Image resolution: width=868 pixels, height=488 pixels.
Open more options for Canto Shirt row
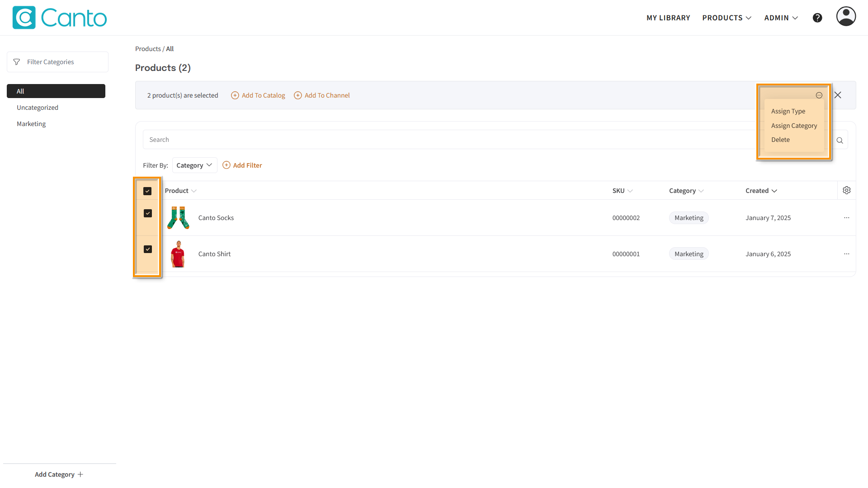pos(847,254)
